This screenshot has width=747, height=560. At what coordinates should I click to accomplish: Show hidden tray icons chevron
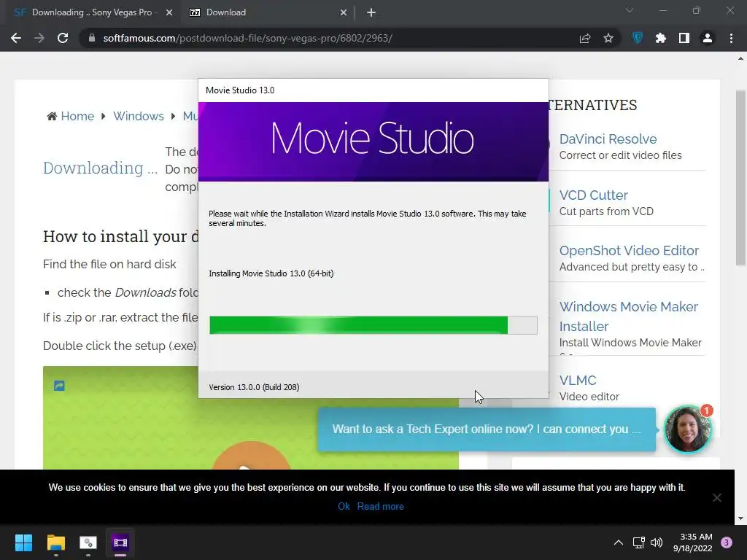(619, 542)
